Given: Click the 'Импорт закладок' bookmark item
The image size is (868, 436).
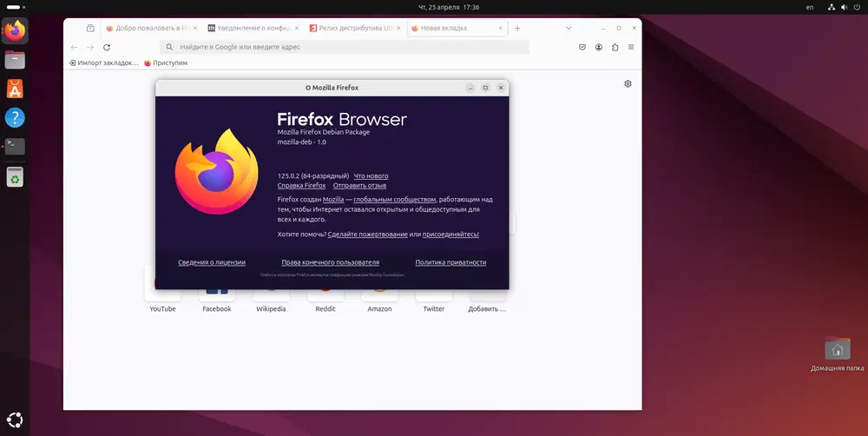Looking at the screenshot, I should (x=103, y=63).
